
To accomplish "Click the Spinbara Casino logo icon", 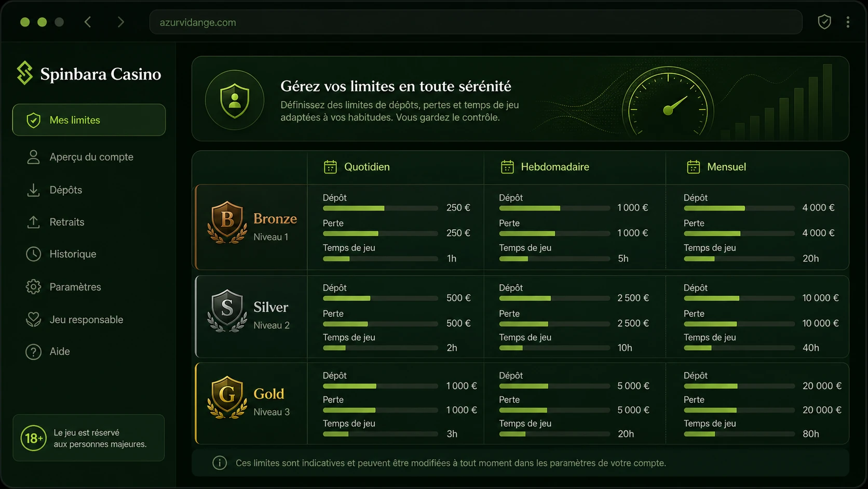I will [x=24, y=73].
